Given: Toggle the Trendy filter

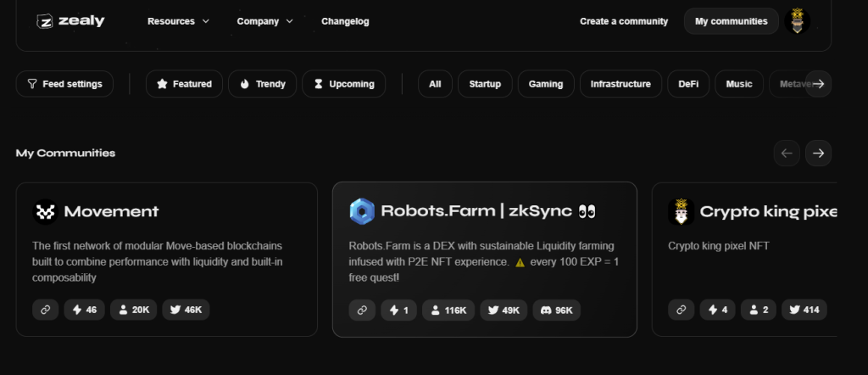Looking at the screenshot, I should pos(262,84).
